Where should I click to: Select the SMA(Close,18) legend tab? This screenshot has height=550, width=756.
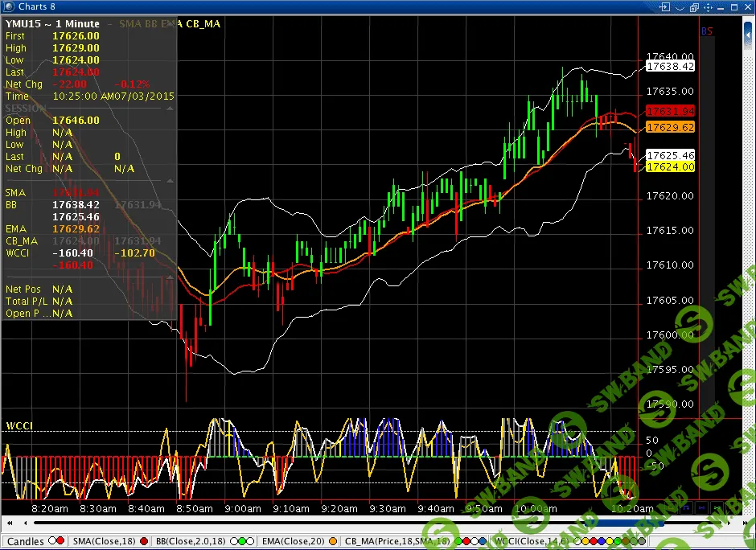[x=104, y=542]
